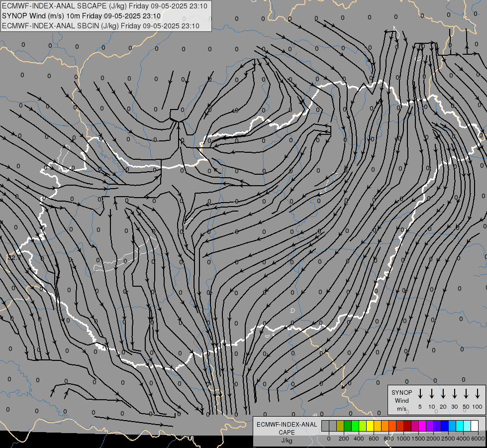Click the 400 tick label on CAPE scale
The height and width of the screenshot is (448, 487).
point(359,439)
